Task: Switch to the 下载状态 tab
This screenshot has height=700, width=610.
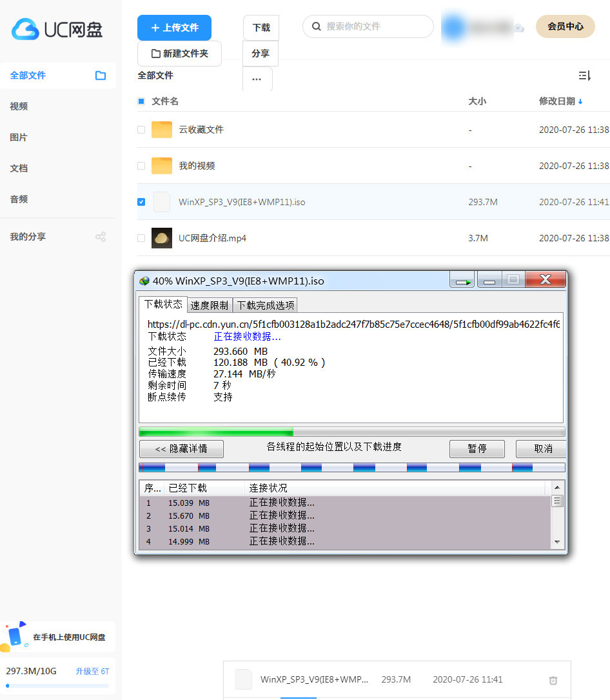Action: pyautogui.click(x=163, y=305)
